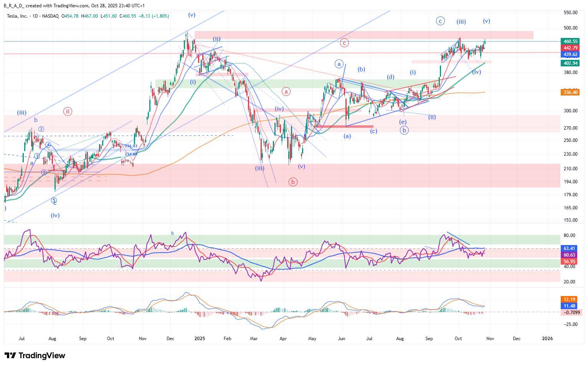This screenshot has height=367, width=588.
Task: Click the red circled b wave label
Action: coord(293,182)
